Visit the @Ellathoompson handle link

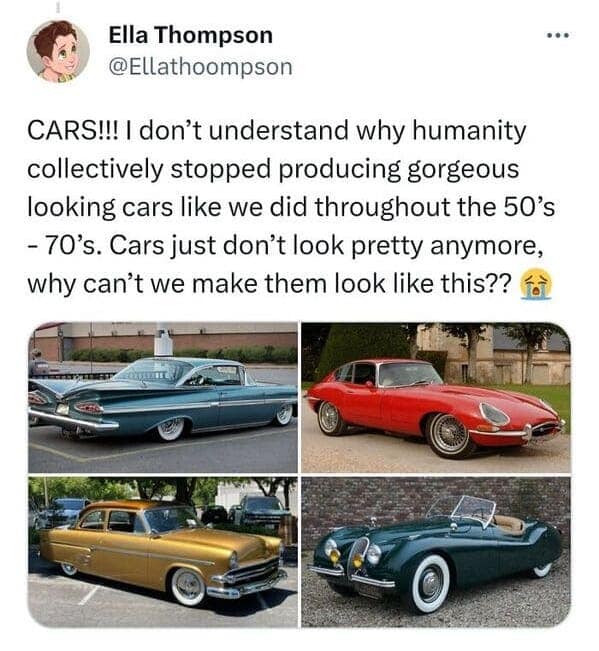point(200,67)
